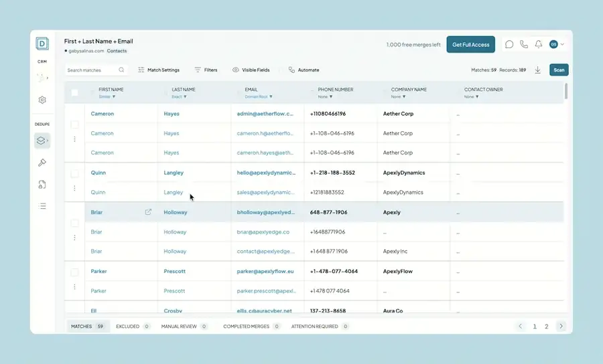
Task: Open notifications bell icon
Action: click(539, 45)
